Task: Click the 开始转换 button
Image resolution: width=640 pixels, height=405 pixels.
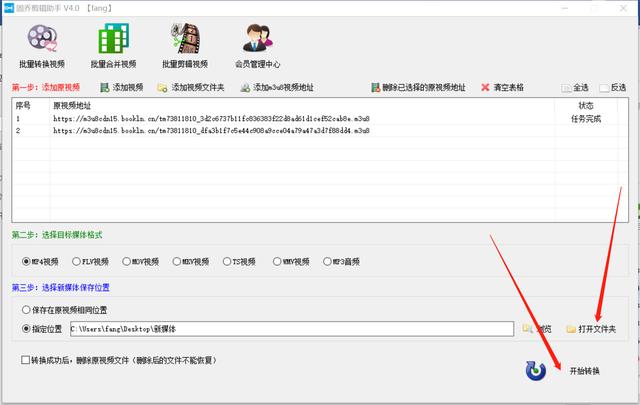Action: tap(584, 371)
